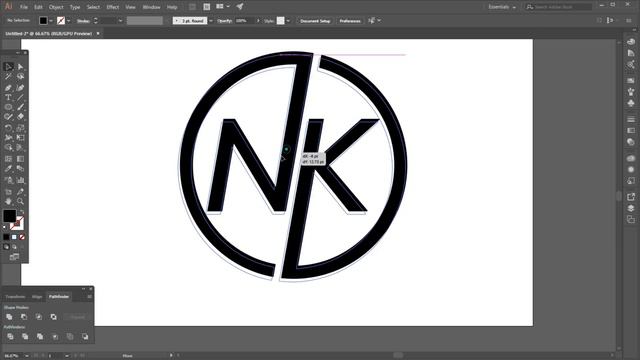Expand the Opacity slider arrow
Screen dimensions: 640x360
click(258, 20)
